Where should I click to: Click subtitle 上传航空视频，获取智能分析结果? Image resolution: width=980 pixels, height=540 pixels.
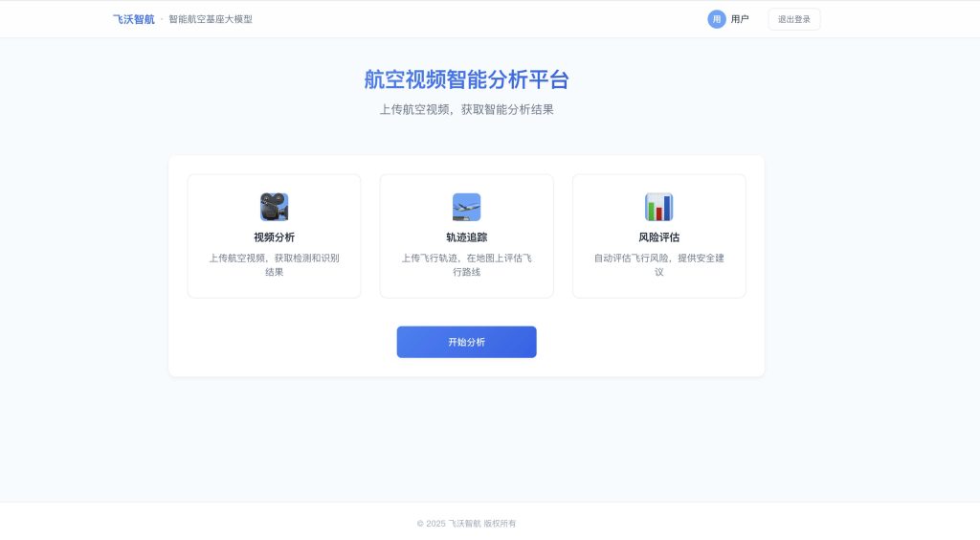(466, 109)
